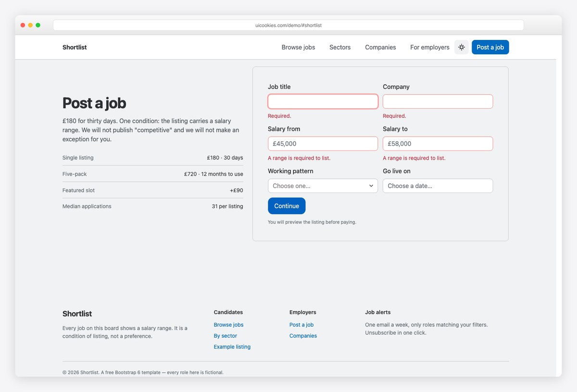This screenshot has width=577, height=392.
Task: Open the Working pattern dropdown
Action: [323, 186]
